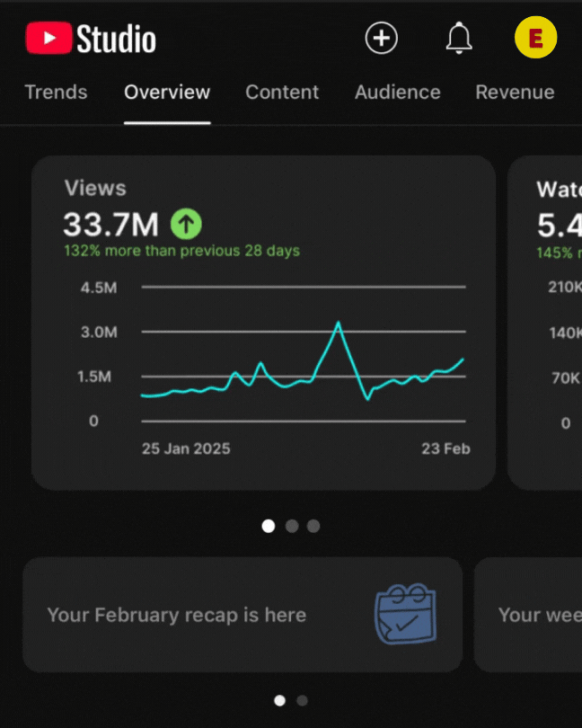
Task: Click the 3.0M axis label
Action: 99,332
